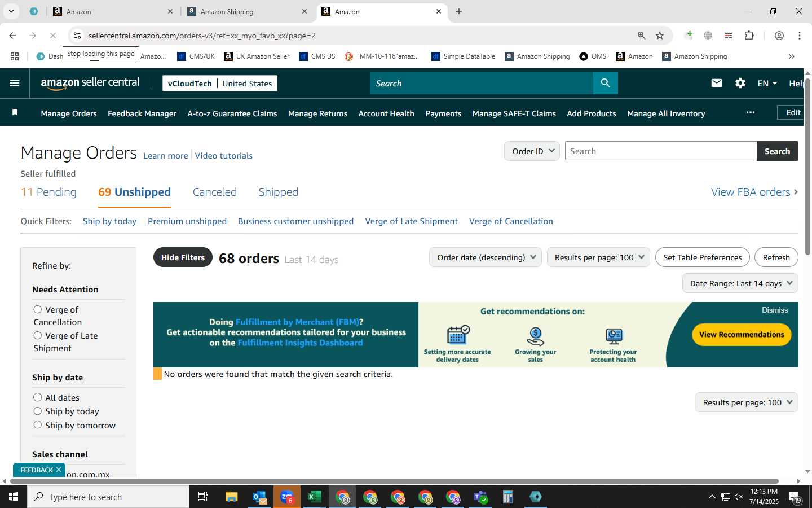Viewport: 812px width, 508px height.
Task: Open the Chrome zoom indicator icon
Action: (642, 36)
